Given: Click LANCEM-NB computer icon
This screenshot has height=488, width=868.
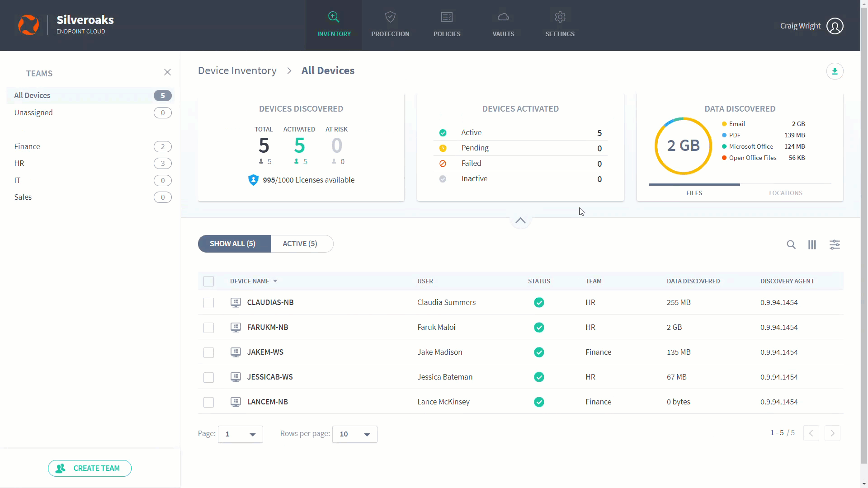Looking at the screenshot, I should click(236, 402).
